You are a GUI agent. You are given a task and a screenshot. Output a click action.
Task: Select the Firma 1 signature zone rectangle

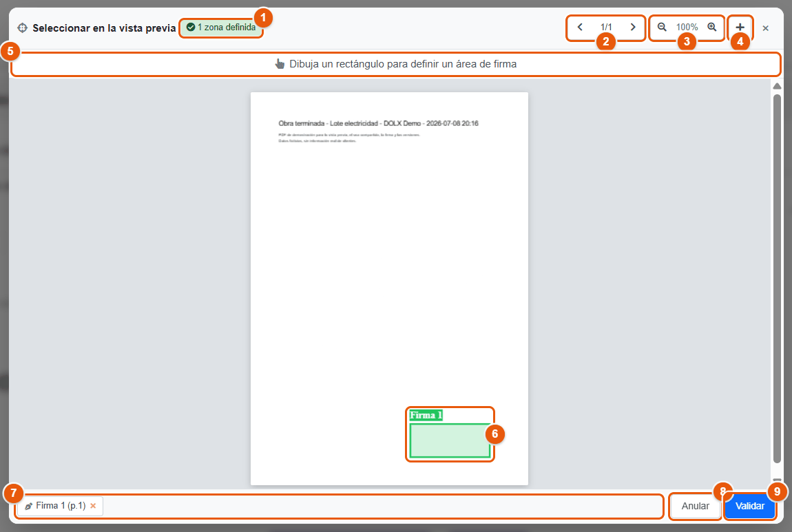pyautogui.click(x=450, y=440)
